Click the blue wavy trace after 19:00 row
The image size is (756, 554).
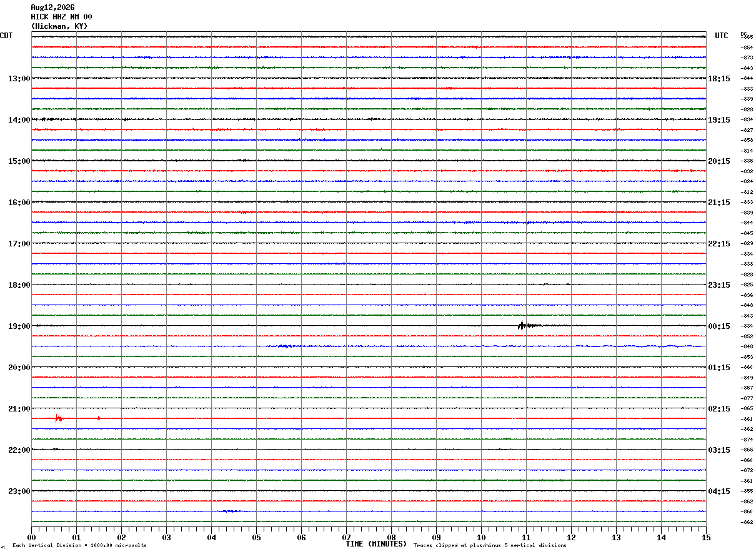point(369,346)
